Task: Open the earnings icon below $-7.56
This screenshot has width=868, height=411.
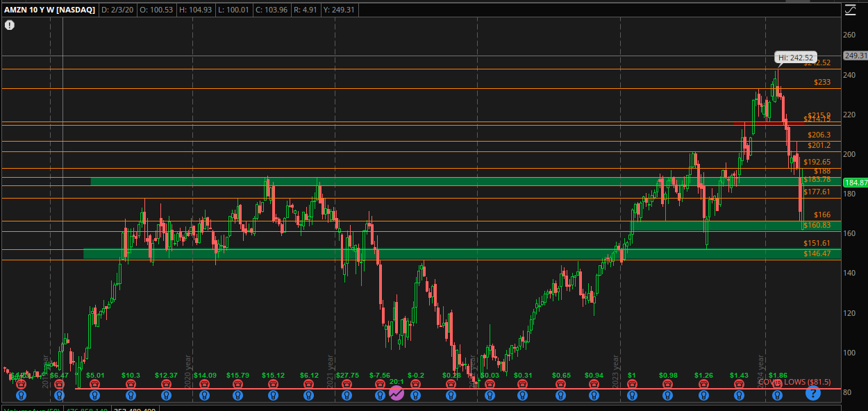Action: 380,384
